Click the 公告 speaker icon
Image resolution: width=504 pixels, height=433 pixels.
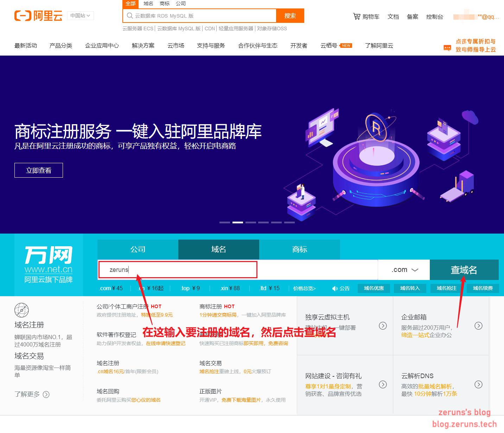[335, 288]
